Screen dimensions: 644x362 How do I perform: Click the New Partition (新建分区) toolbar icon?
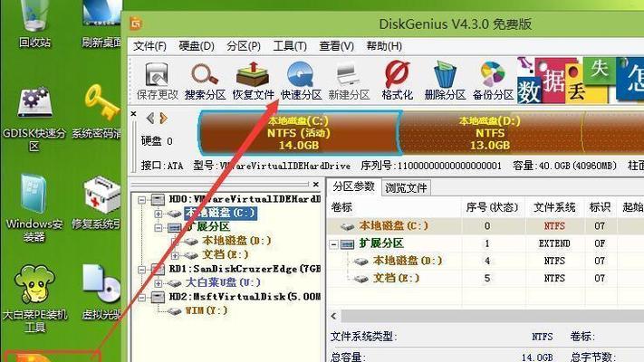click(349, 81)
